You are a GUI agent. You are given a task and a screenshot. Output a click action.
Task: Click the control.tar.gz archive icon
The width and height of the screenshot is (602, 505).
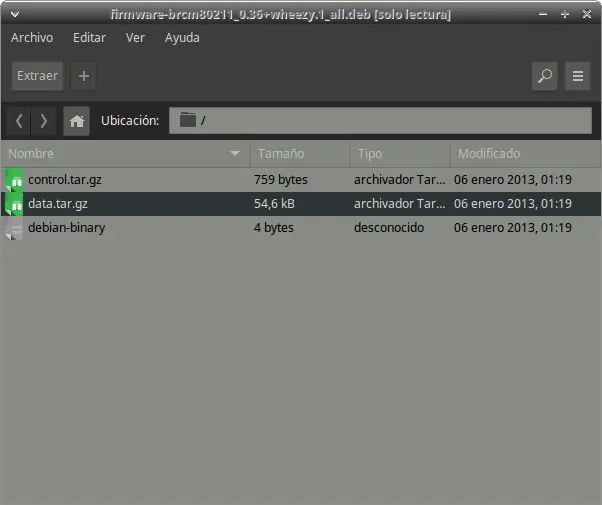tap(14, 180)
